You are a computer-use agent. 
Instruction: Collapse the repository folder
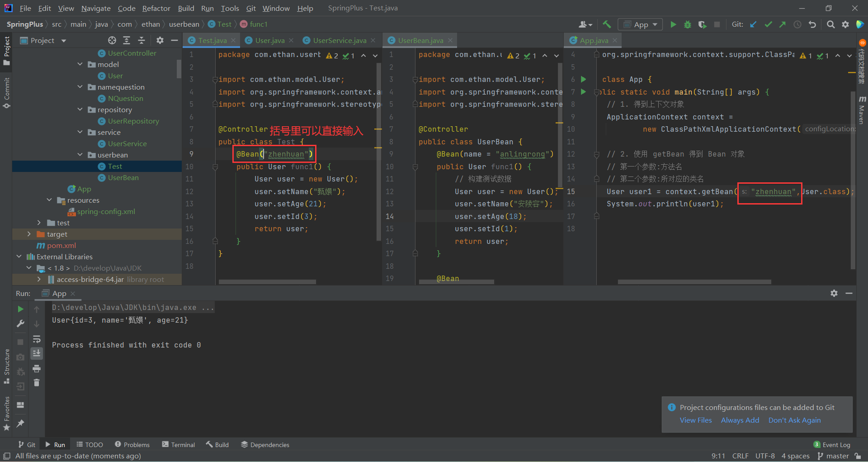[x=80, y=110]
